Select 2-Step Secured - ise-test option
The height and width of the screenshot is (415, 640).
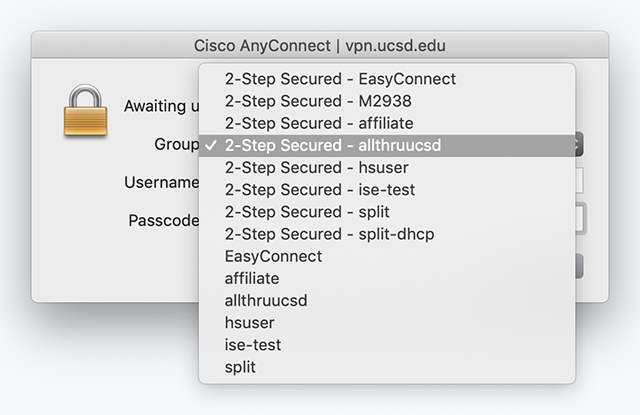(387, 190)
